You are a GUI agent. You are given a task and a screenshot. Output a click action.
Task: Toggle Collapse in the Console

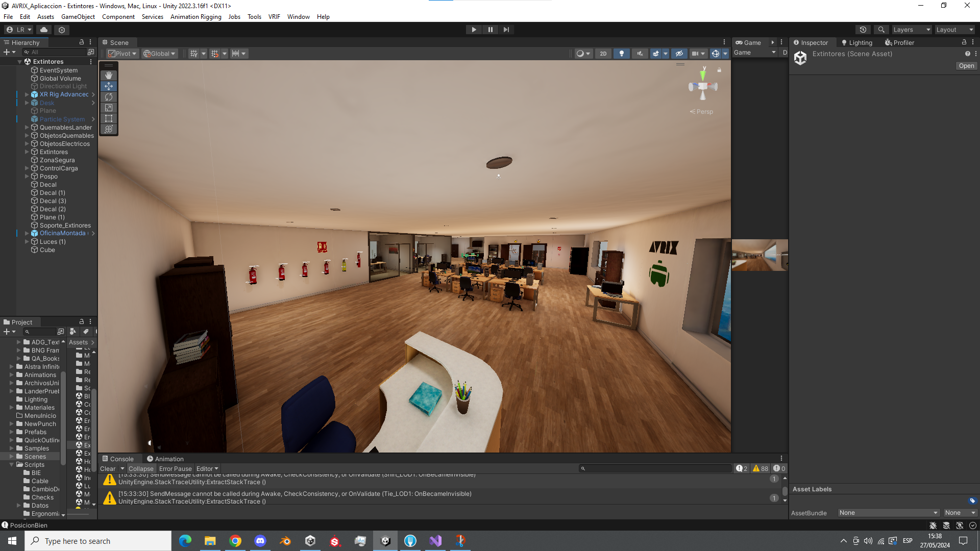click(141, 469)
